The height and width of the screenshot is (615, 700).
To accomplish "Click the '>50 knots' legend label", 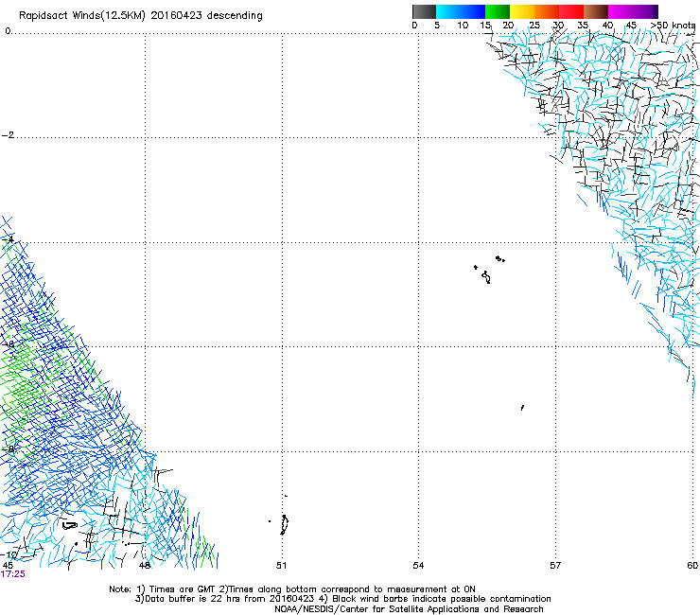I will click(x=674, y=25).
